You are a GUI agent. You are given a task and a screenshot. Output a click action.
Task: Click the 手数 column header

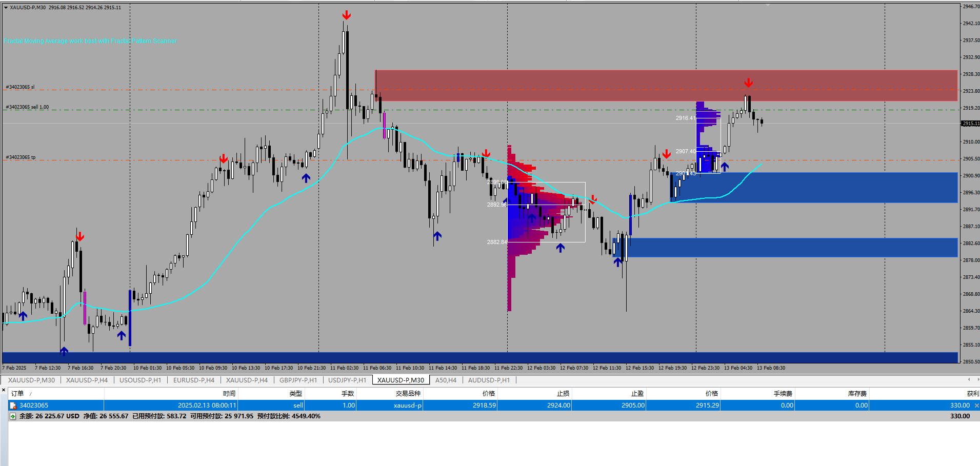(x=348, y=394)
